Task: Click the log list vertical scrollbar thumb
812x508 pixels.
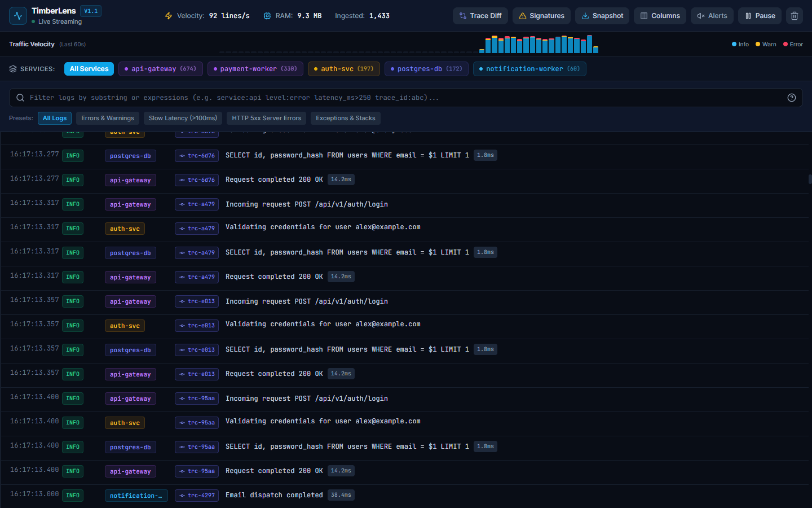Action: tap(810, 179)
